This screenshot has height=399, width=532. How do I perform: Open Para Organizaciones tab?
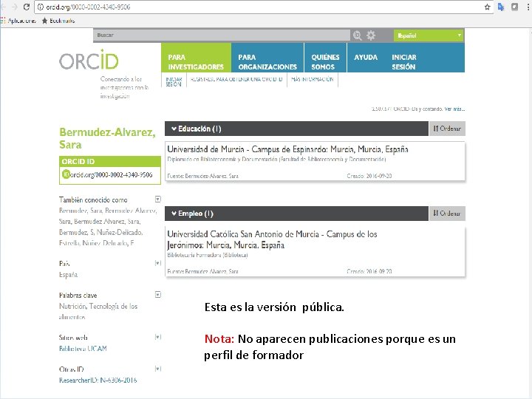coord(267,58)
